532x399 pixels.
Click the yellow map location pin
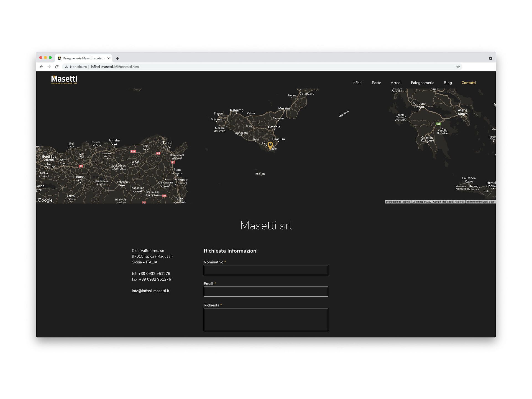[270, 145]
